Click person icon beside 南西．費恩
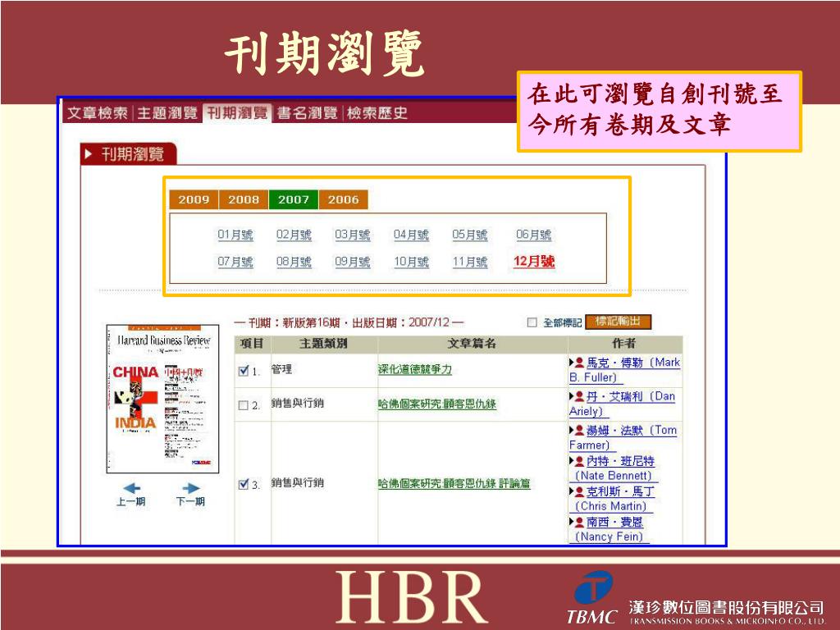 tap(579, 523)
